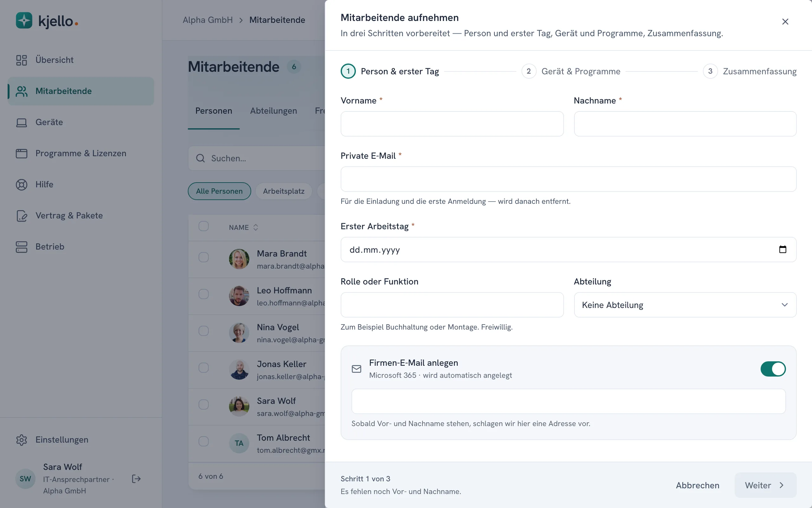The height and width of the screenshot is (508, 812).
Task: Click the Betrieb server icon
Action: [22, 247]
